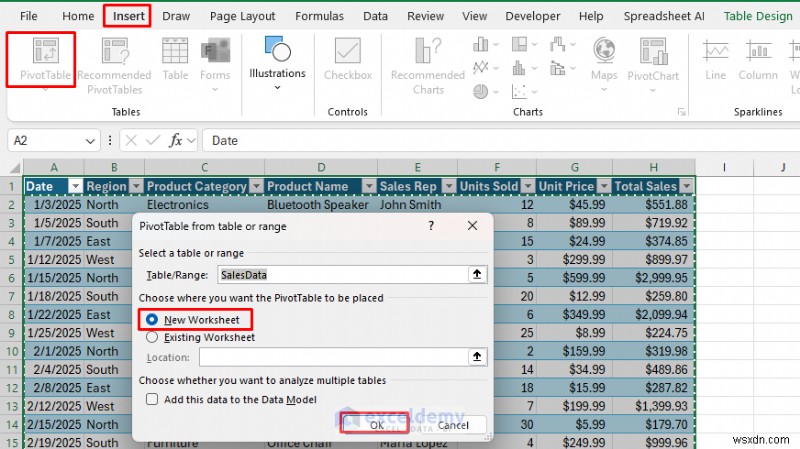Image resolution: width=800 pixels, height=449 pixels.
Task: Click the Insert Function fx button
Action: click(176, 140)
